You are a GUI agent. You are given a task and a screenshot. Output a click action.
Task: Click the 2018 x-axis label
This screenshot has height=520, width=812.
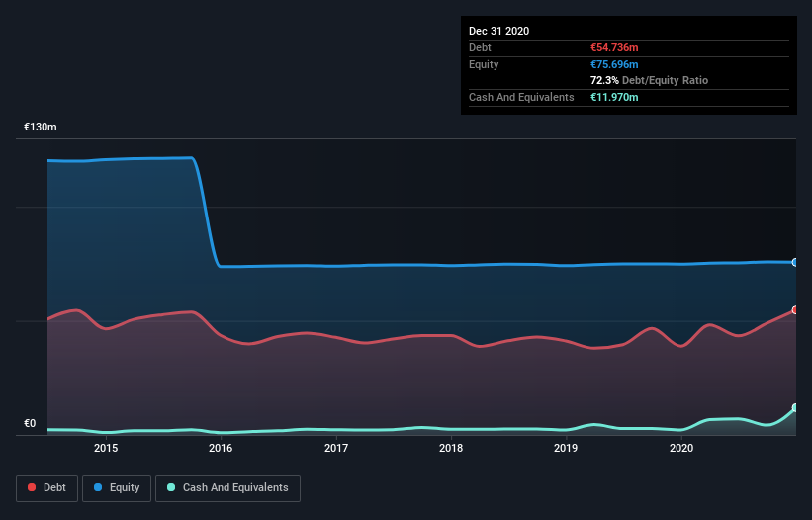click(451, 448)
